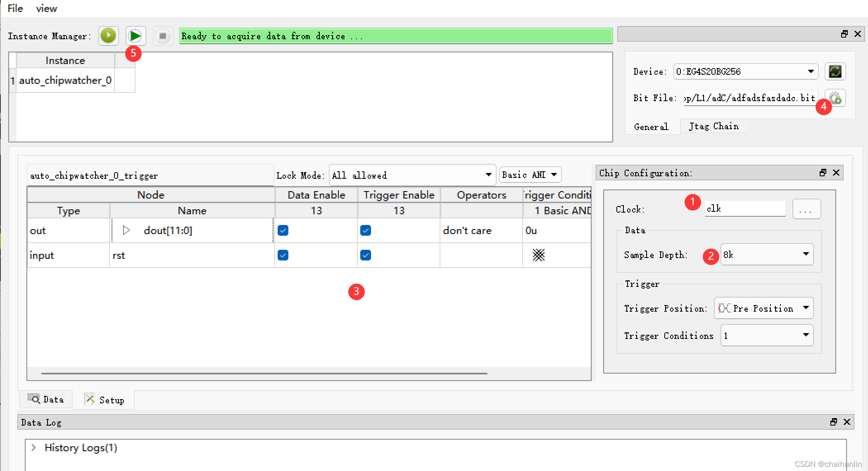Enable Data Enable checkbox for rst signal

pos(283,255)
